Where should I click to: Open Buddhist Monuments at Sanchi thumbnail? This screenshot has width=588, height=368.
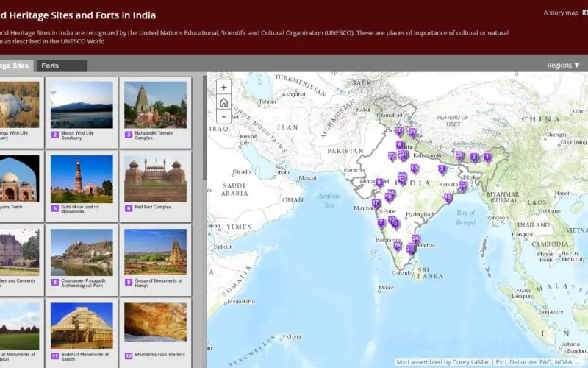[82, 326]
